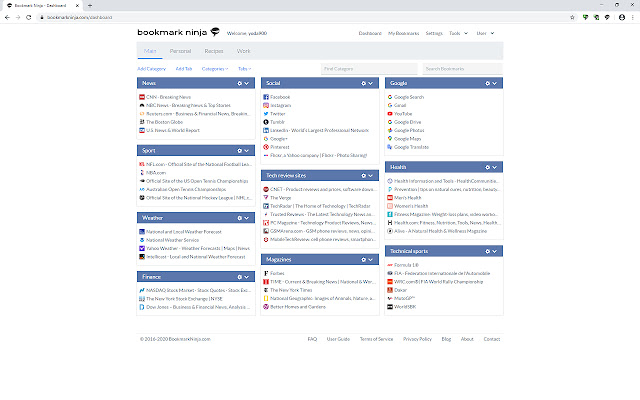The height and width of the screenshot is (400, 640).
Task: Open the User Guide footer link
Action: 338,339
